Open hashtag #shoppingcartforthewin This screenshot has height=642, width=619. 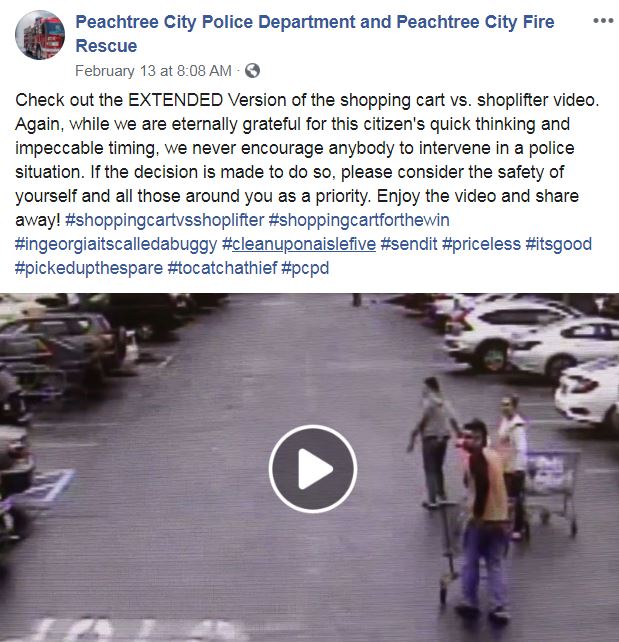point(359,220)
